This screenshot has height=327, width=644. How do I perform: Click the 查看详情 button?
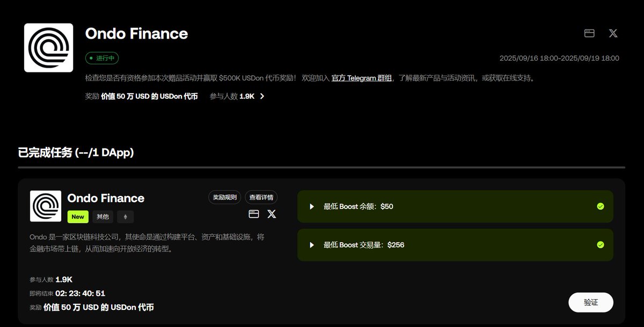pyautogui.click(x=261, y=197)
